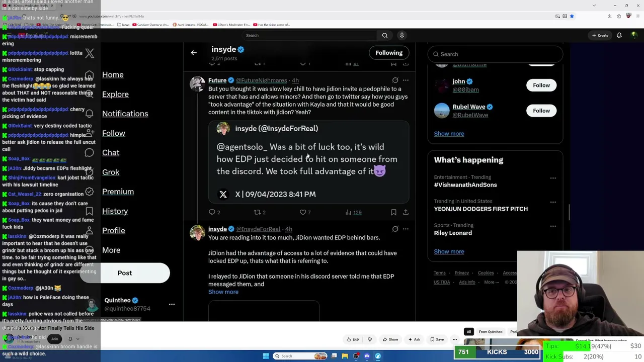
Task: Click the X logo in the sidebar
Action: coord(90,53)
